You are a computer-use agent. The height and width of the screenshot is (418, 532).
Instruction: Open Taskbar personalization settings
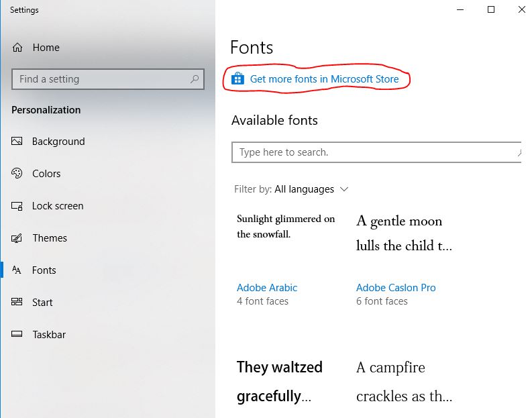click(x=49, y=335)
